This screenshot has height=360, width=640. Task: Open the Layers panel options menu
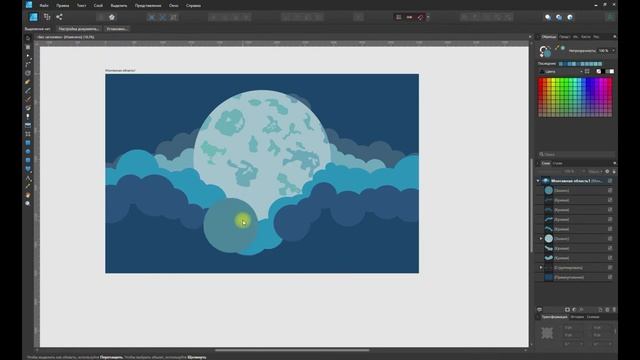(614, 163)
